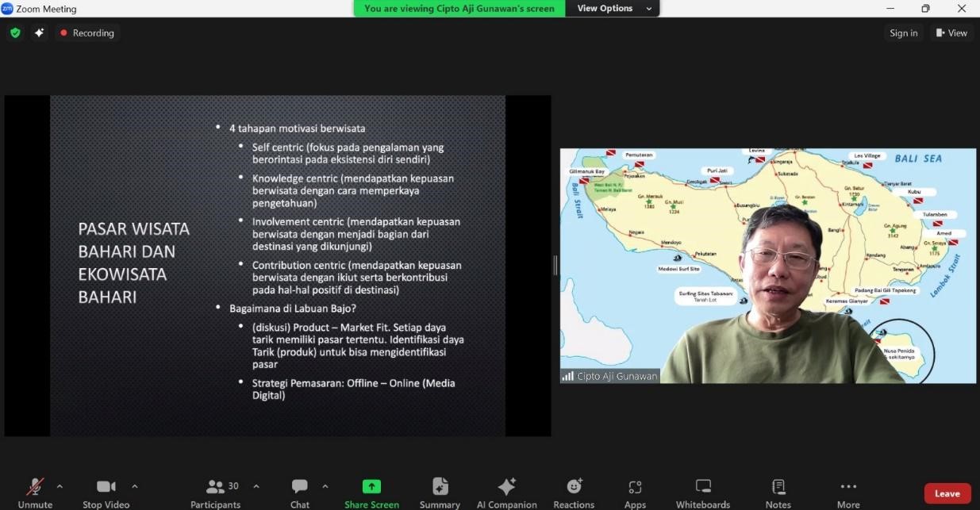Open the Participants panel

pos(215,493)
